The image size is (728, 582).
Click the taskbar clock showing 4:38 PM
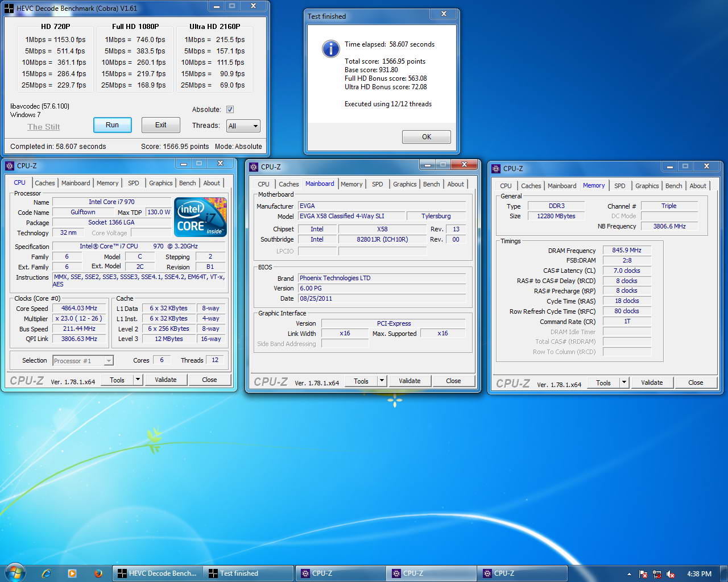[699, 574]
